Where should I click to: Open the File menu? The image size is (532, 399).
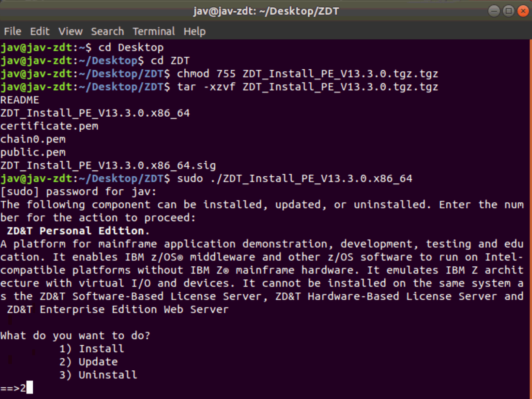(12, 31)
